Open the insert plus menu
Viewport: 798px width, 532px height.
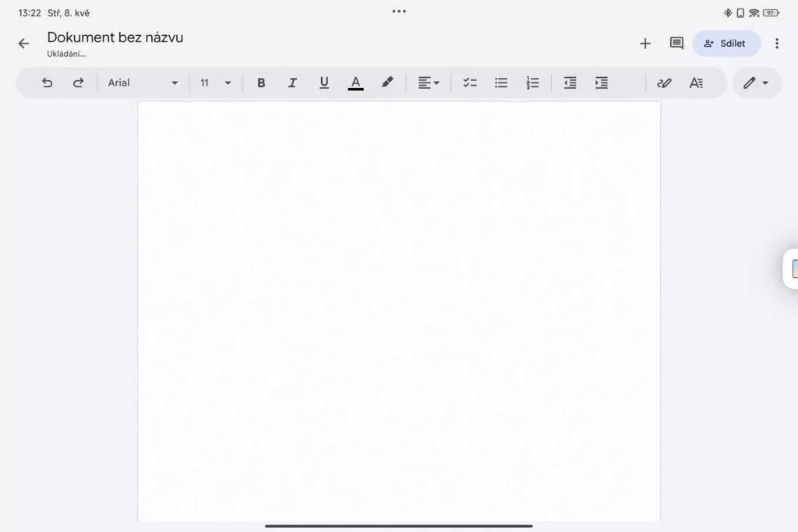tap(645, 44)
